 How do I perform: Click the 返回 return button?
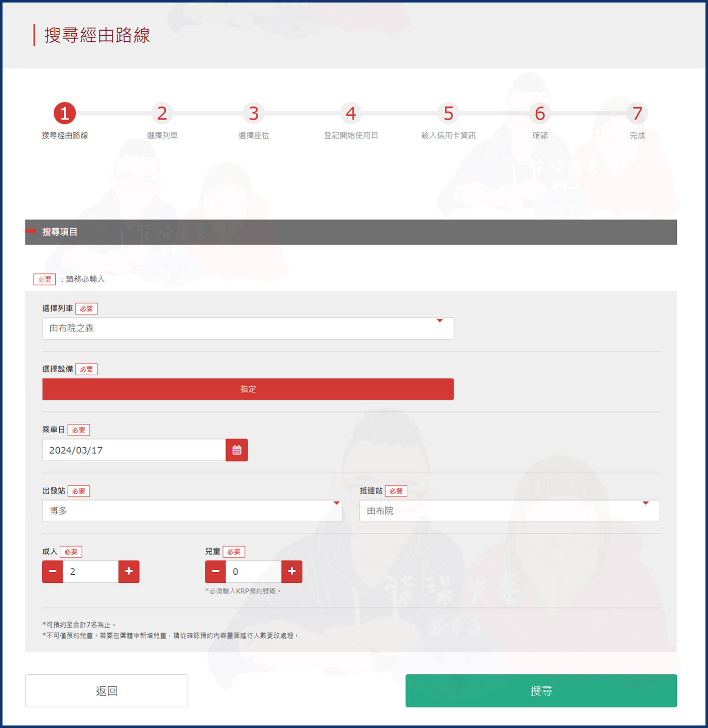point(106,690)
